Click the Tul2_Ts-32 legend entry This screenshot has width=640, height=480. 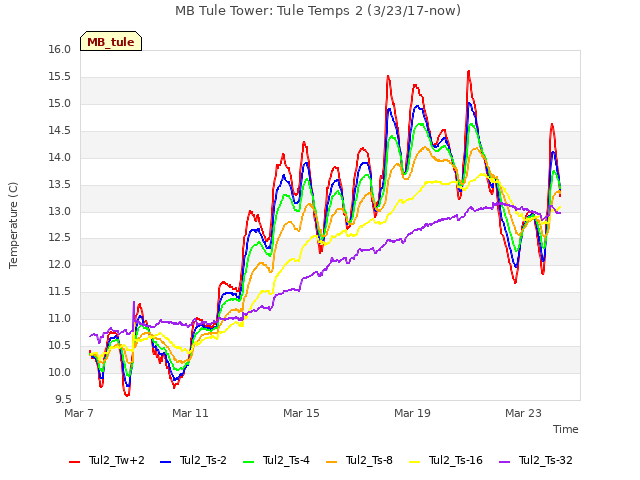536,460
